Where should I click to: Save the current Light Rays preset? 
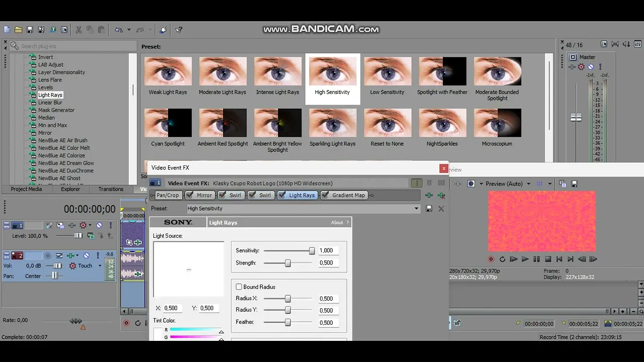click(x=429, y=208)
